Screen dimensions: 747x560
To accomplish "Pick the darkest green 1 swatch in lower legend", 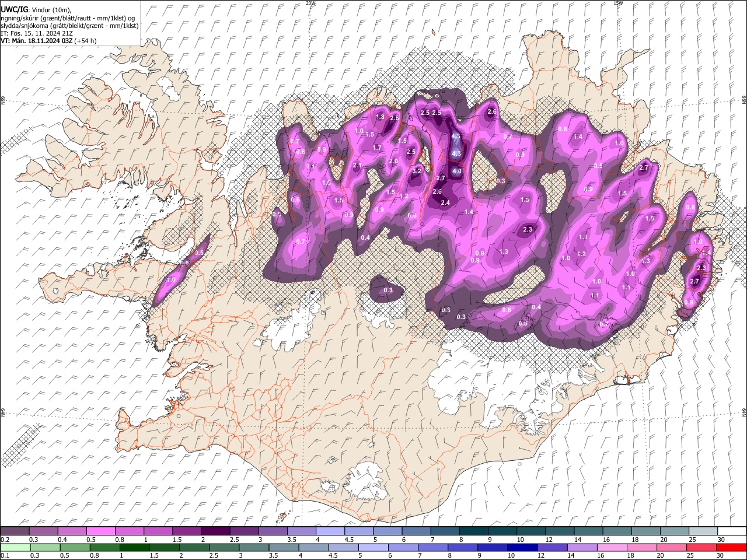I will coord(134,547).
